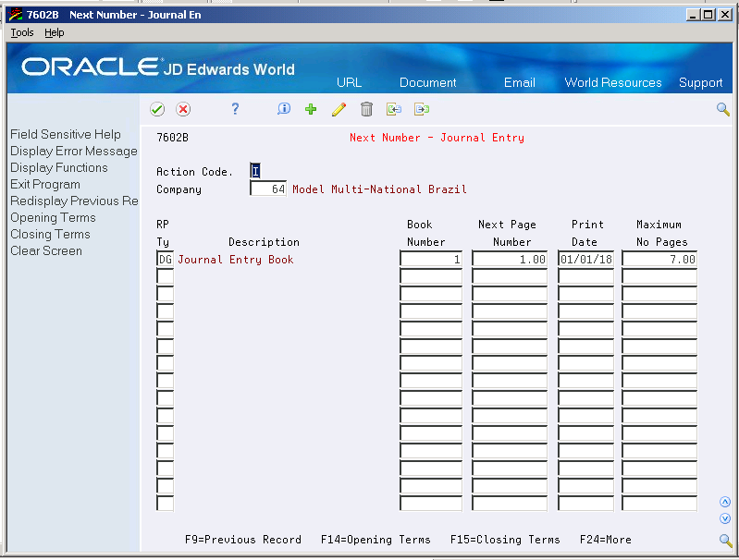The image size is (739, 560).
Task: Click the Oracle JD Edwards World logo
Action: [158, 67]
